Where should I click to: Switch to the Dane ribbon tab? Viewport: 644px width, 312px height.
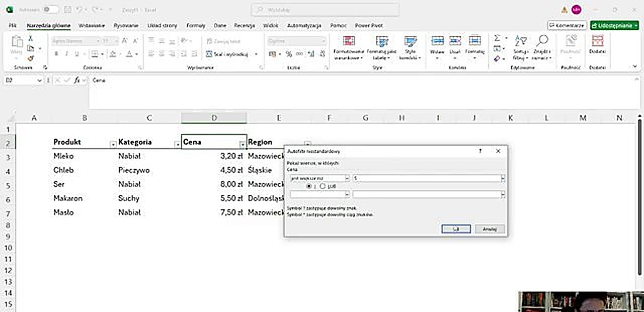click(x=220, y=25)
